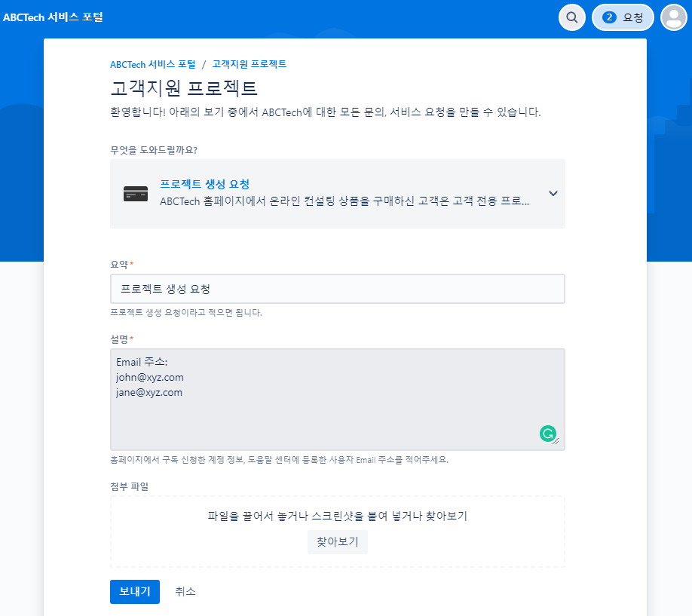Cancel the request with 취소
The height and width of the screenshot is (616, 692).
coord(185,592)
